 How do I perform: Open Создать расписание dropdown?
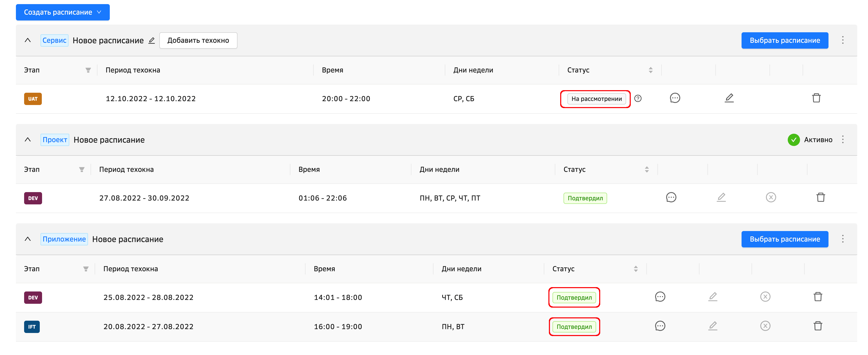(63, 13)
